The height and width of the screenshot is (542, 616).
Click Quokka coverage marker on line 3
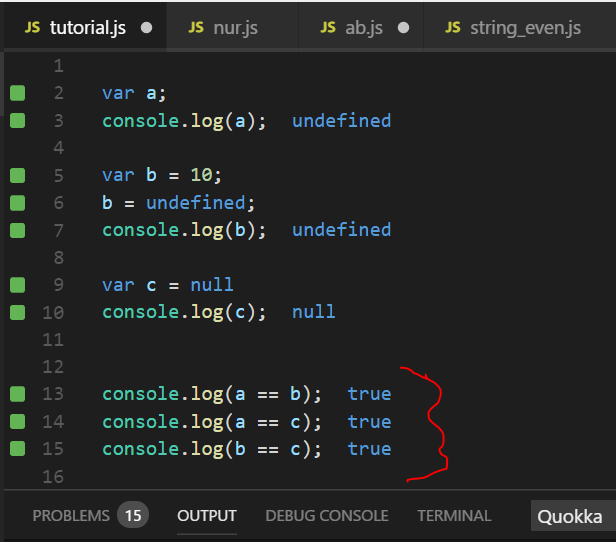coord(17,121)
